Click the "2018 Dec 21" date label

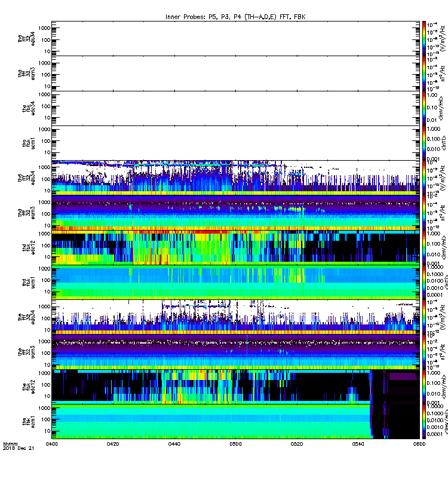point(19,449)
